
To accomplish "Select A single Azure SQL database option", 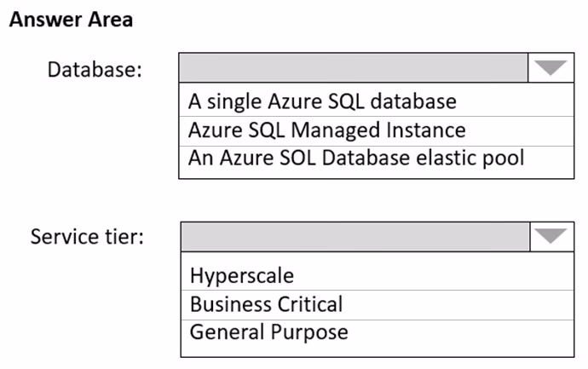I will tap(377, 101).
